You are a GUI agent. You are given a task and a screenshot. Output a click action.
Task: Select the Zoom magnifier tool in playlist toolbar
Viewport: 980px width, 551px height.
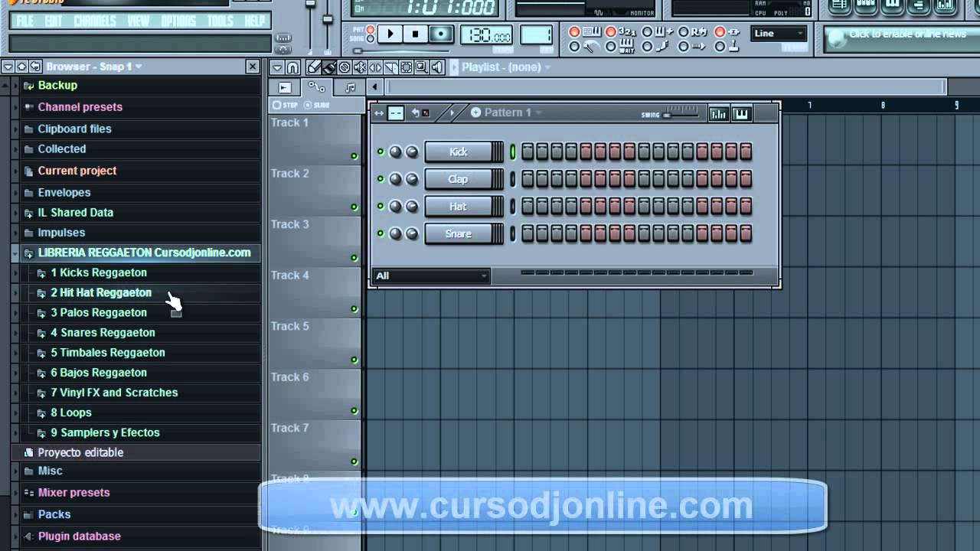tap(422, 67)
